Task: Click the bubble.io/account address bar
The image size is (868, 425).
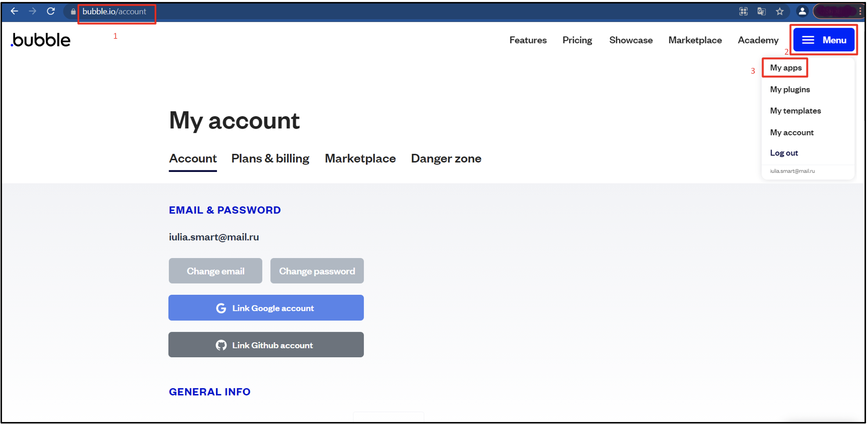Action: tap(114, 12)
